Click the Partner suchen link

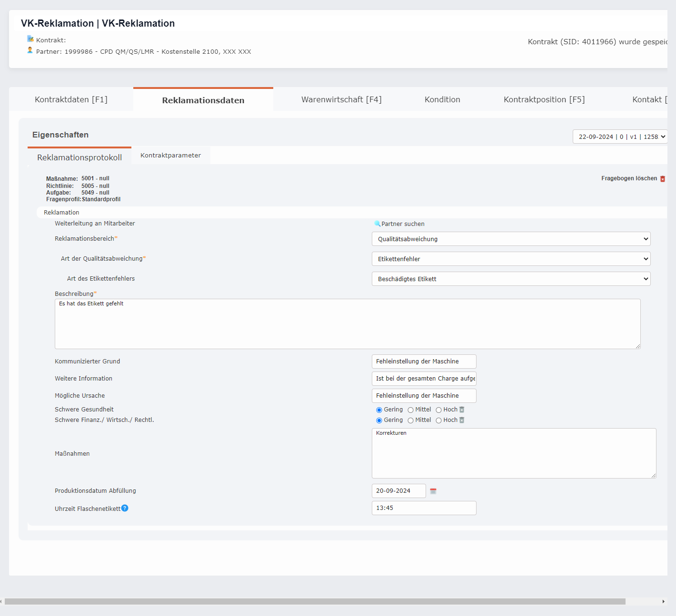(x=403, y=224)
